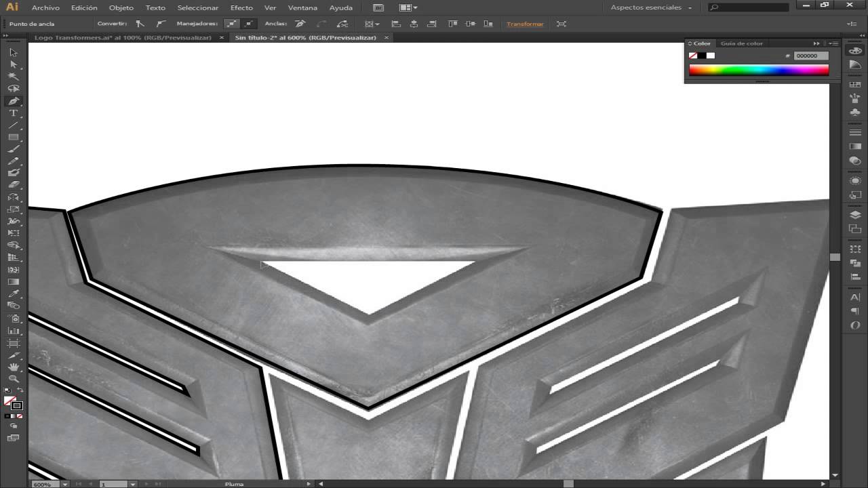Open the Character panel icon
868x488 pixels.
855,297
